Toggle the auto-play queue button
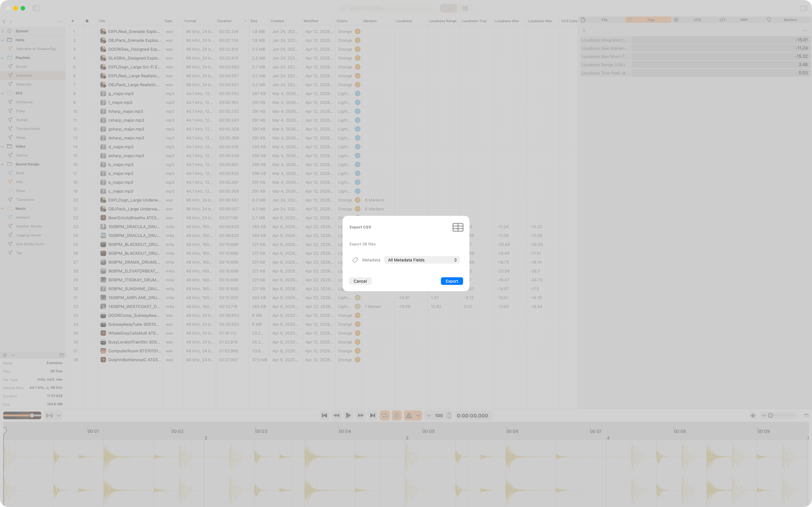The image size is (812, 507). 397,415
